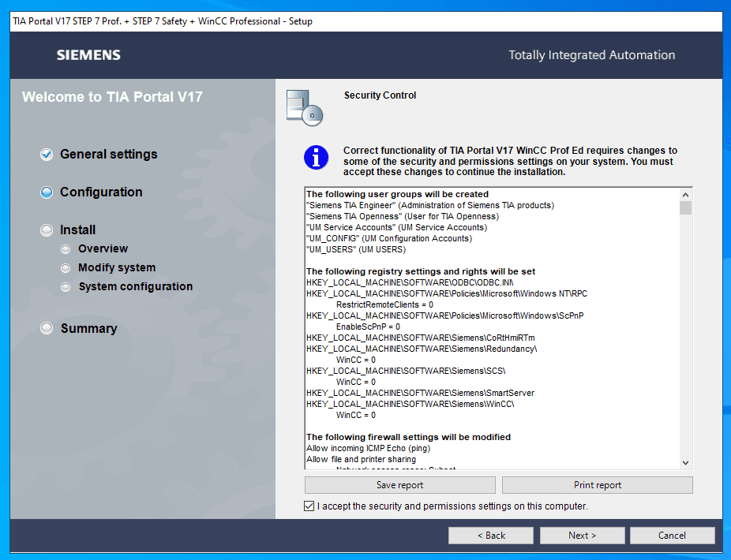Click the EnableScPnP = 0 line
The height and width of the screenshot is (560, 731).
pyautogui.click(x=369, y=327)
